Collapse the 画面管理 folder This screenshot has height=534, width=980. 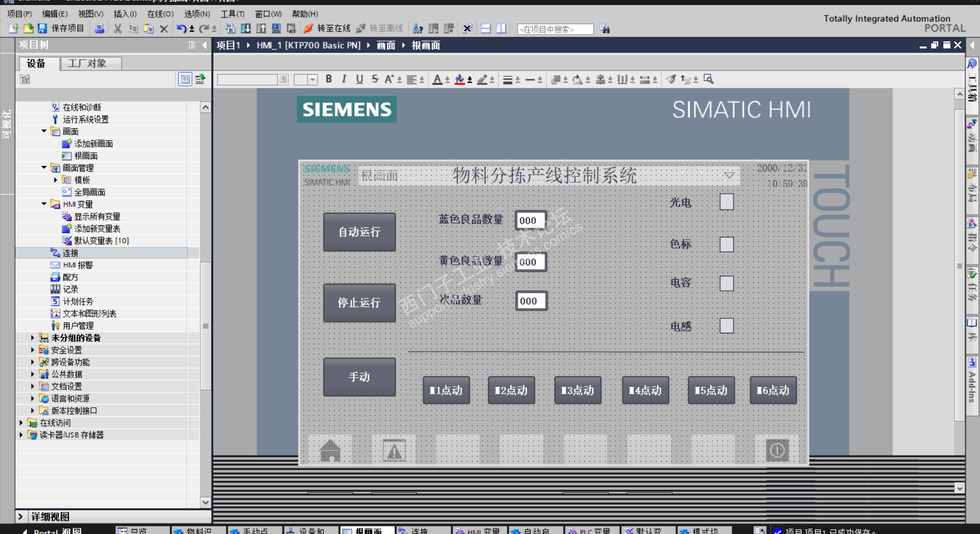click(x=44, y=168)
